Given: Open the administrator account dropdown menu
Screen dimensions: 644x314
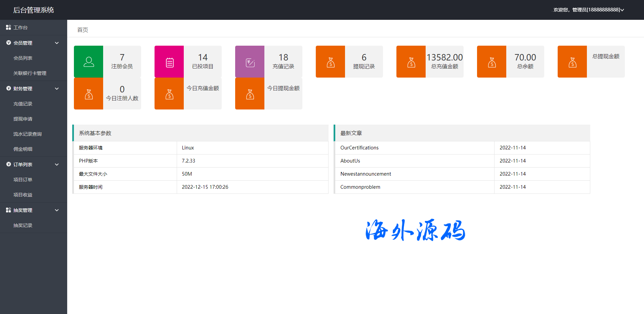Looking at the screenshot, I should point(589,10).
